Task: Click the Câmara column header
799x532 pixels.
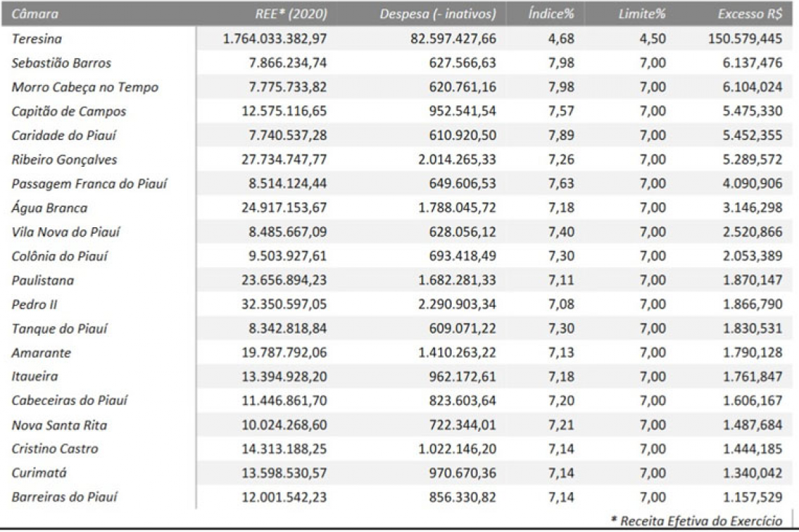Action: click(35, 14)
